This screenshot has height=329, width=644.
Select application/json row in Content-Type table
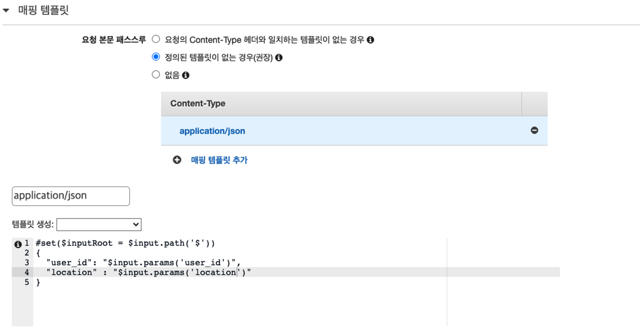[x=354, y=131]
